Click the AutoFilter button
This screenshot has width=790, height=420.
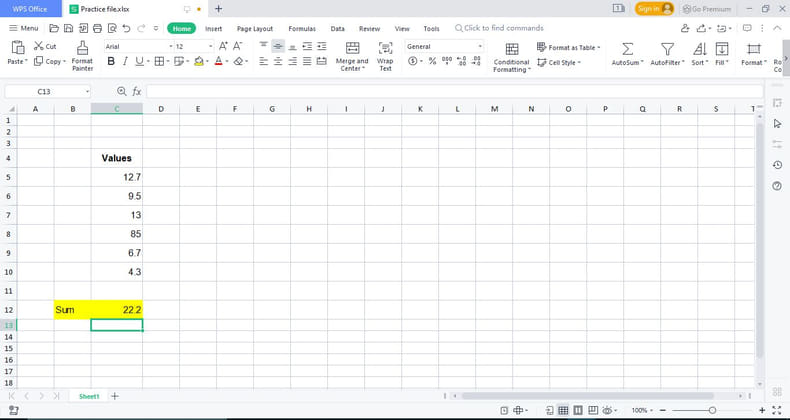coord(667,54)
